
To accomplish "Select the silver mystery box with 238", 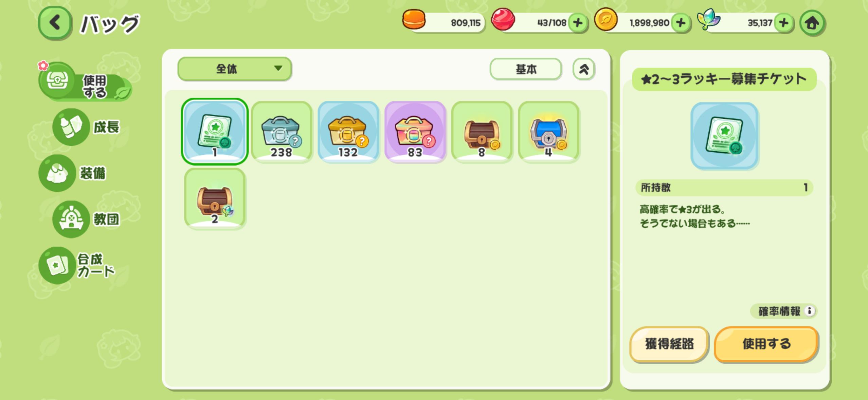I will coord(282,132).
